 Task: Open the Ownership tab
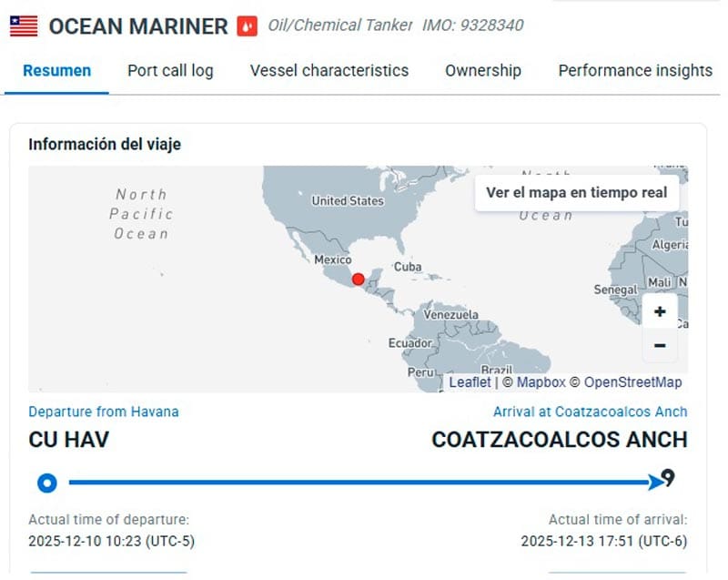(x=483, y=70)
